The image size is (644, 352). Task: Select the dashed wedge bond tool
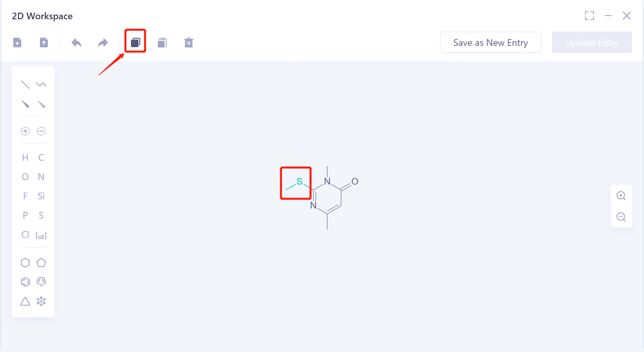point(41,104)
